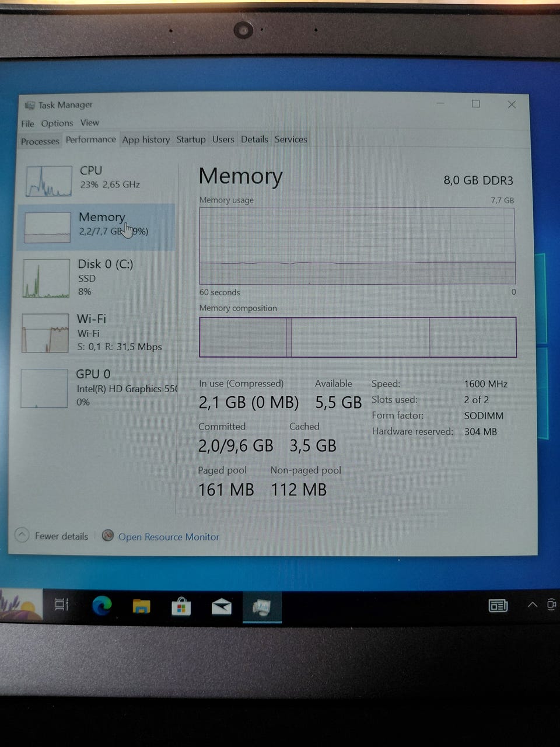Open Task View from the taskbar
Screen dimensions: 560x747
coord(62,605)
